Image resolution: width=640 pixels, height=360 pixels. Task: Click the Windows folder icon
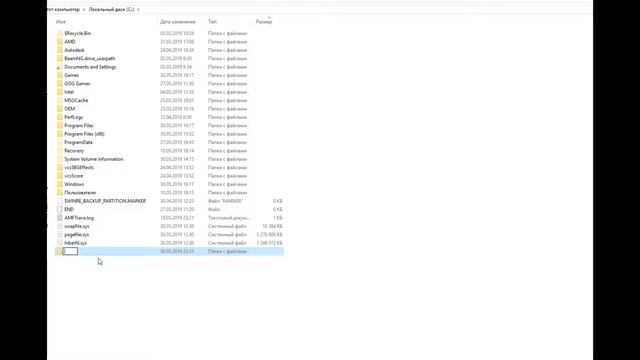60,184
